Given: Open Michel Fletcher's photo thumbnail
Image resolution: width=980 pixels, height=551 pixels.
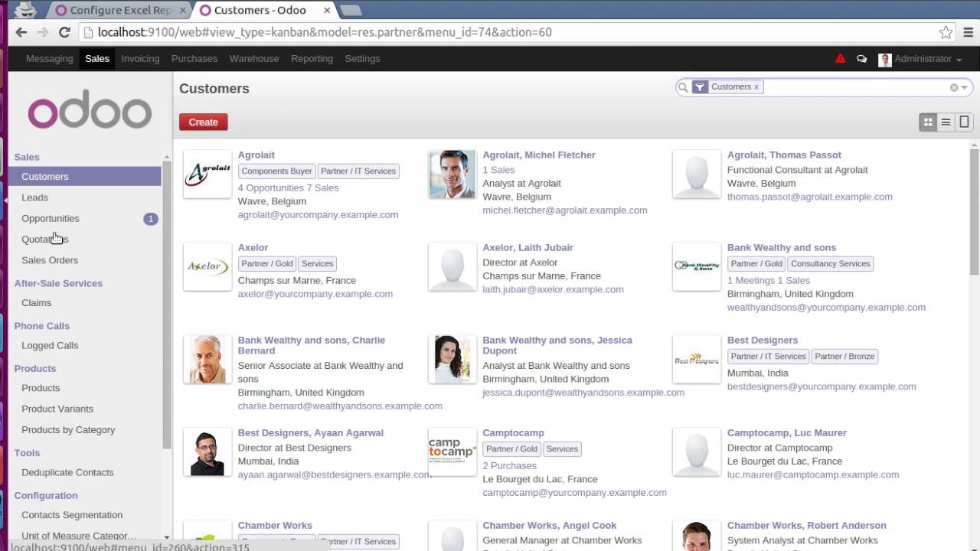Looking at the screenshot, I should [452, 174].
